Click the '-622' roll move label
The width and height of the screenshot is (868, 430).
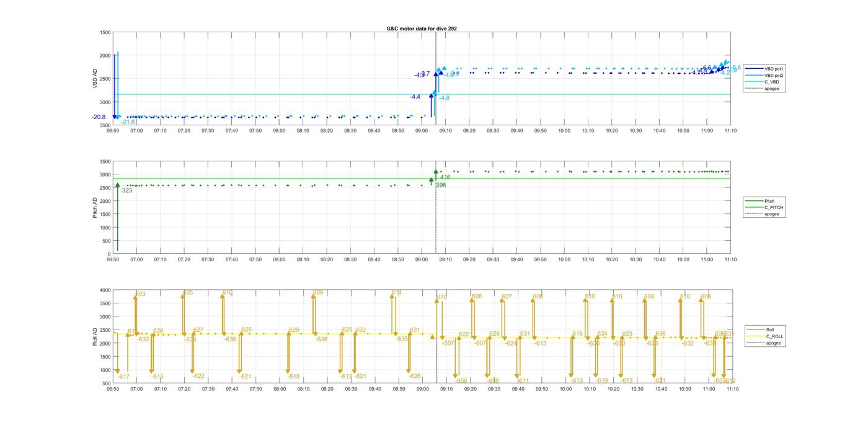tap(198, 376)
